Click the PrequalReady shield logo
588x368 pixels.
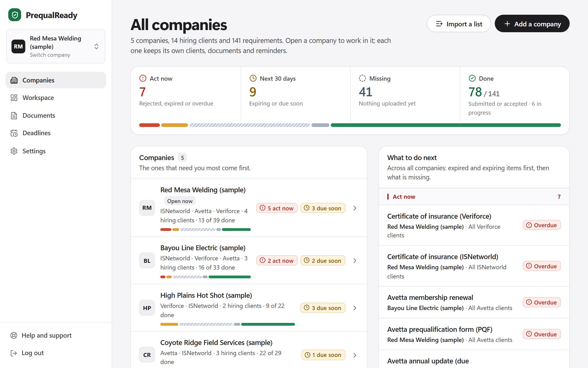coord(15,15)
